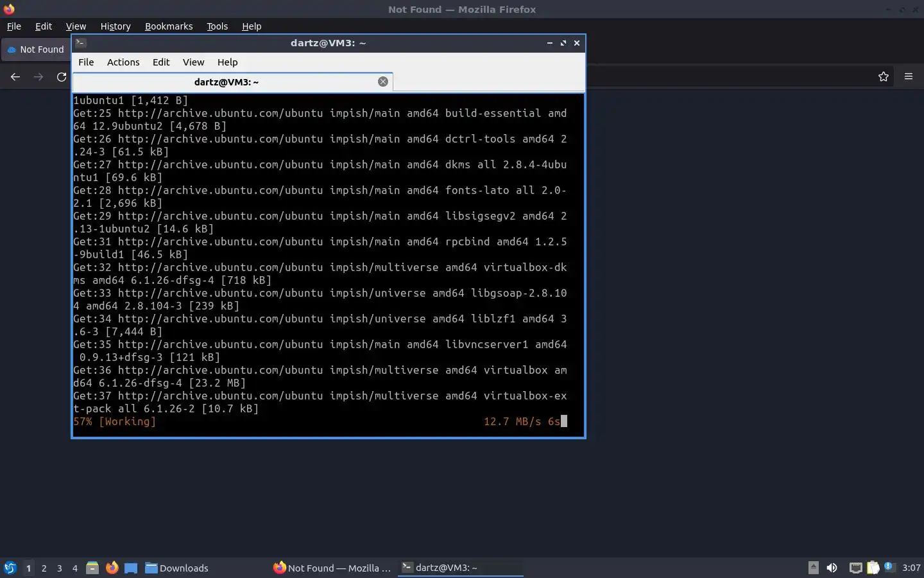Click the Firefox logo in title bar

pyautogui.click(x=9, y=9)
